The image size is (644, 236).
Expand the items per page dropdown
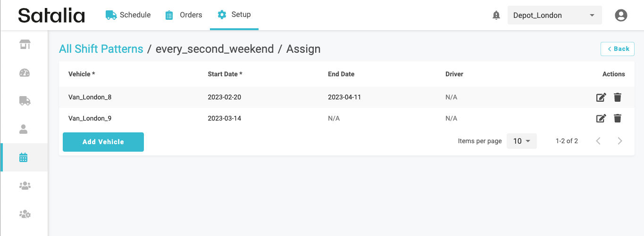pos(521,141)
